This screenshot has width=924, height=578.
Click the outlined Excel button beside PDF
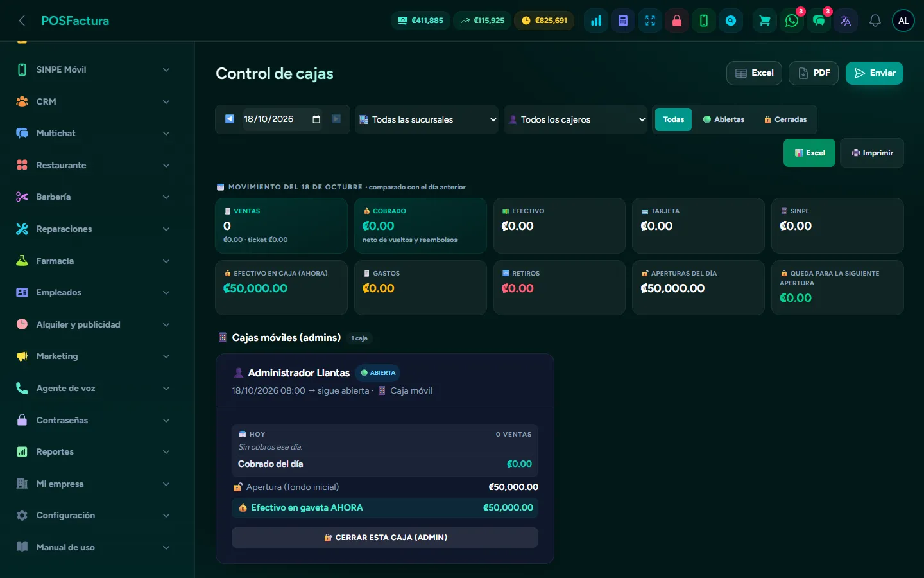[754, 73]
